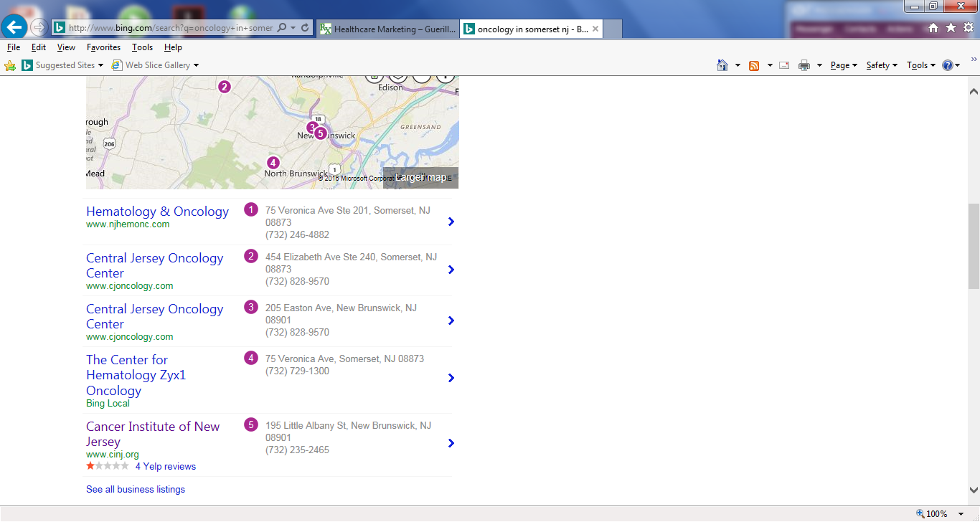Click marker 3 beside 205 Easton Ave
The width and height of the screenshot is (980, 522).
coord(251,307)
